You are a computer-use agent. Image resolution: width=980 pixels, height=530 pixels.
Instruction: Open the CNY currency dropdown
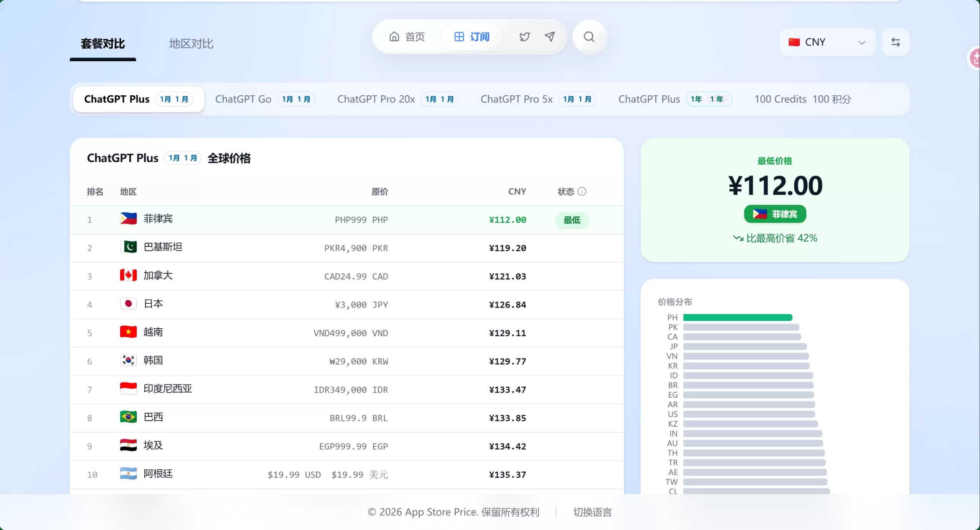[x=828, y=42]
